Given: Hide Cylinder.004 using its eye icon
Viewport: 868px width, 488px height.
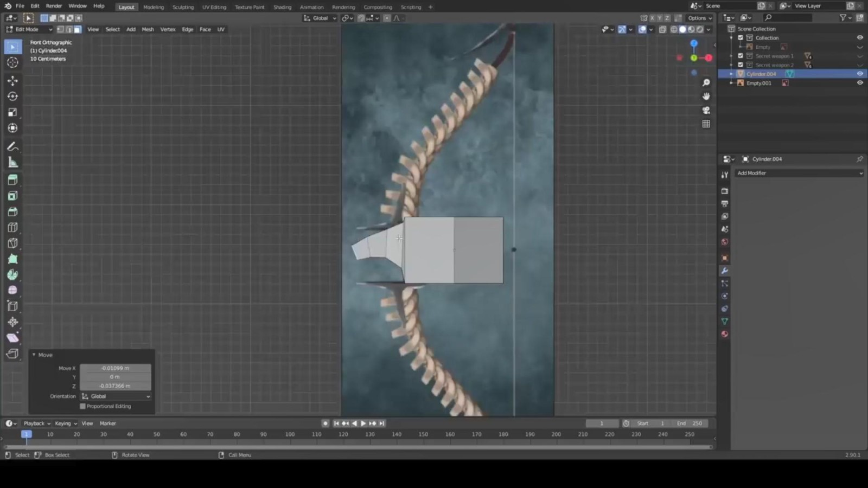Looking at the screenshot, I should point(859,74).
